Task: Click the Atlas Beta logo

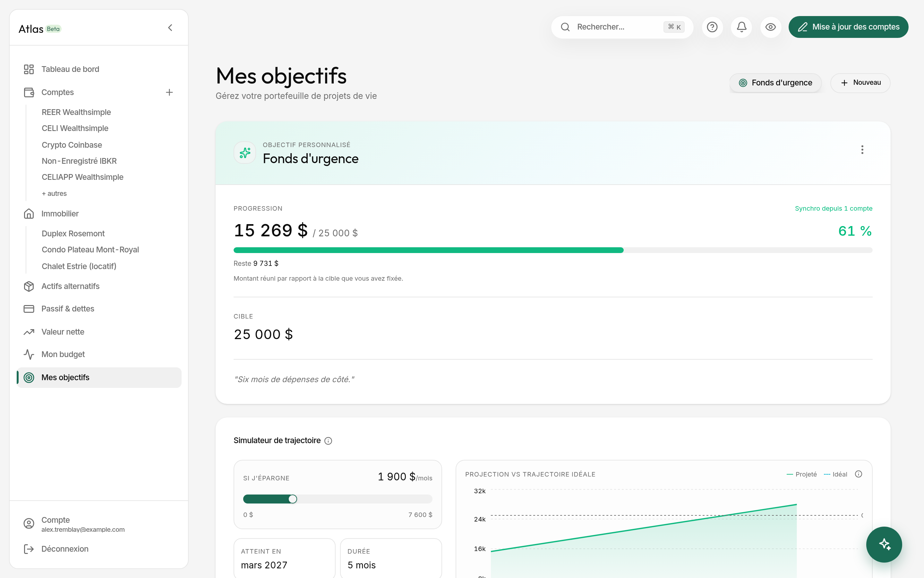Action: (40, 29)
